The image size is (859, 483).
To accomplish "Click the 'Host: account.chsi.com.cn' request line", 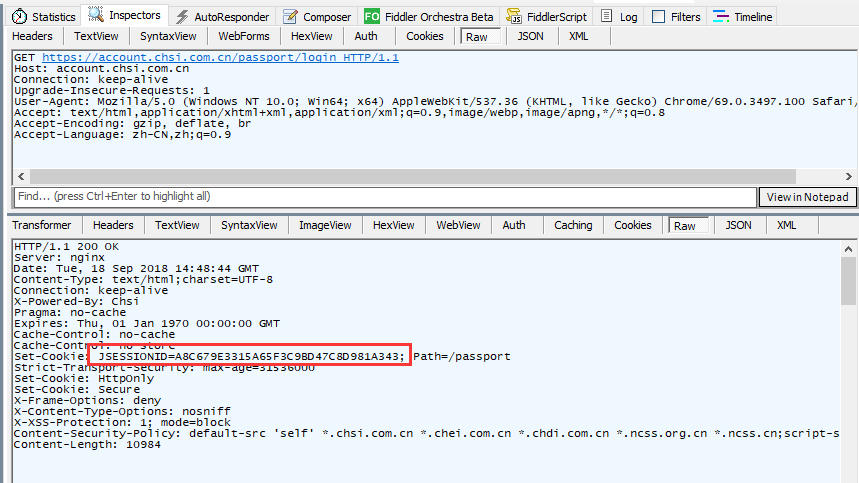I will [x=101, y=68].
